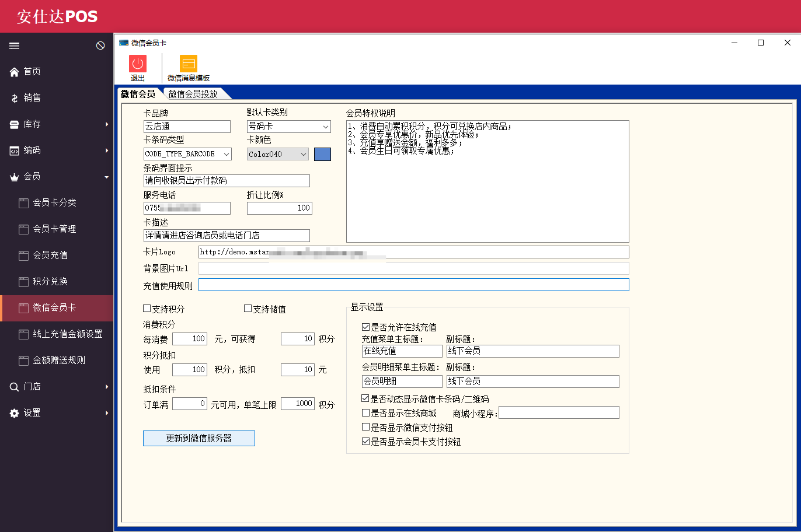Expand the 设置 submenu arrow
Screen dimensions: 801x532
point(107,413)
